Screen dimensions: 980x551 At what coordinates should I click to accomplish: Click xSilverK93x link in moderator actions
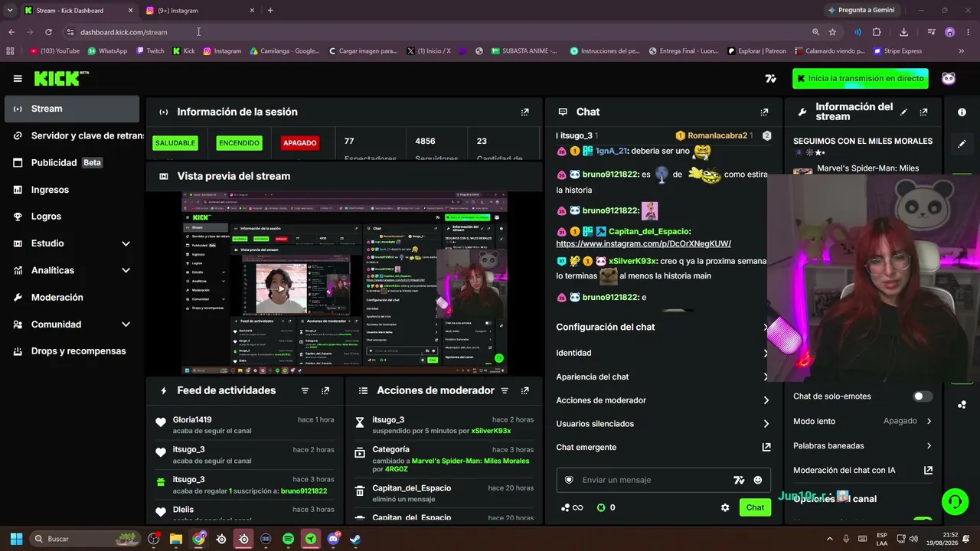point(491,431)
